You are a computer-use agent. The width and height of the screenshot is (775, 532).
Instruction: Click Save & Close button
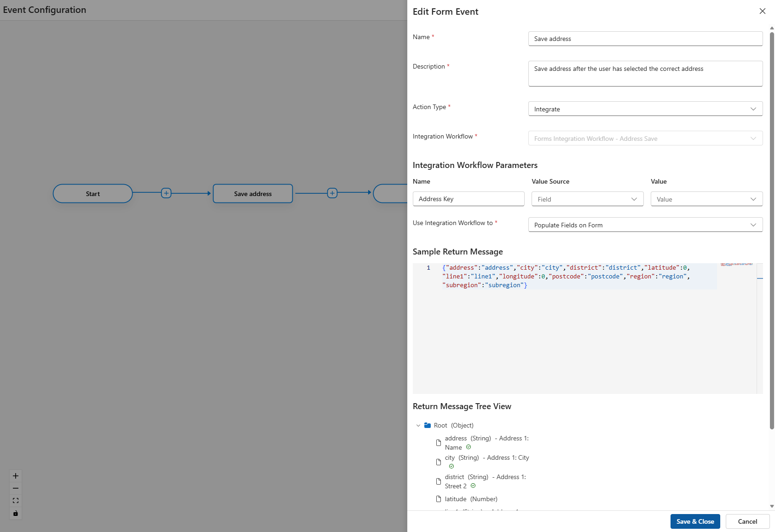pyautogui.click(x=695, y=521)
